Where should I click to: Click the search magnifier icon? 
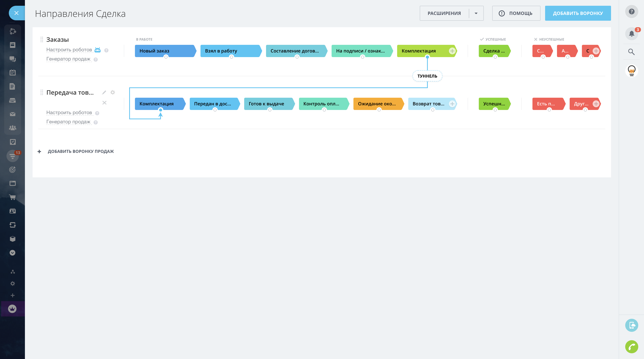[x=631, y=52]
